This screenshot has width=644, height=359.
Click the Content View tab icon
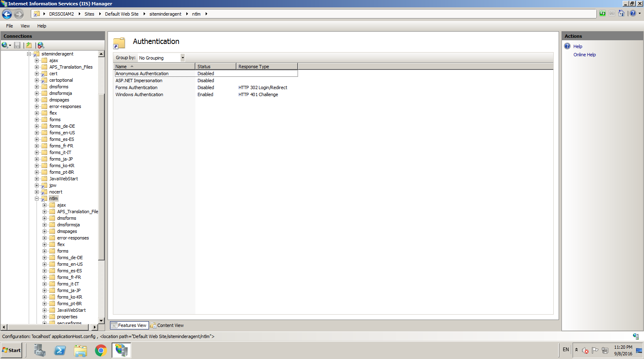tap(153, 325)
